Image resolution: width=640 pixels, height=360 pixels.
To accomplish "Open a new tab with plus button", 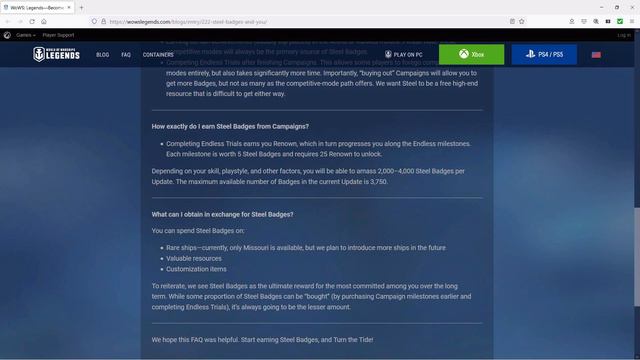I will tap(82, 7).
